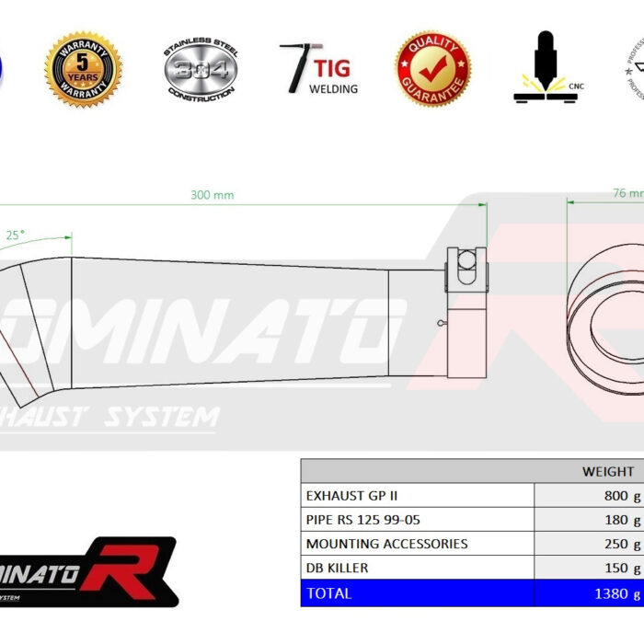Image resolution: width=644 pixels, height=644 pixels.
Task: Click the 76 mm diameter dimension label
Action: click(x=627, y=193)
